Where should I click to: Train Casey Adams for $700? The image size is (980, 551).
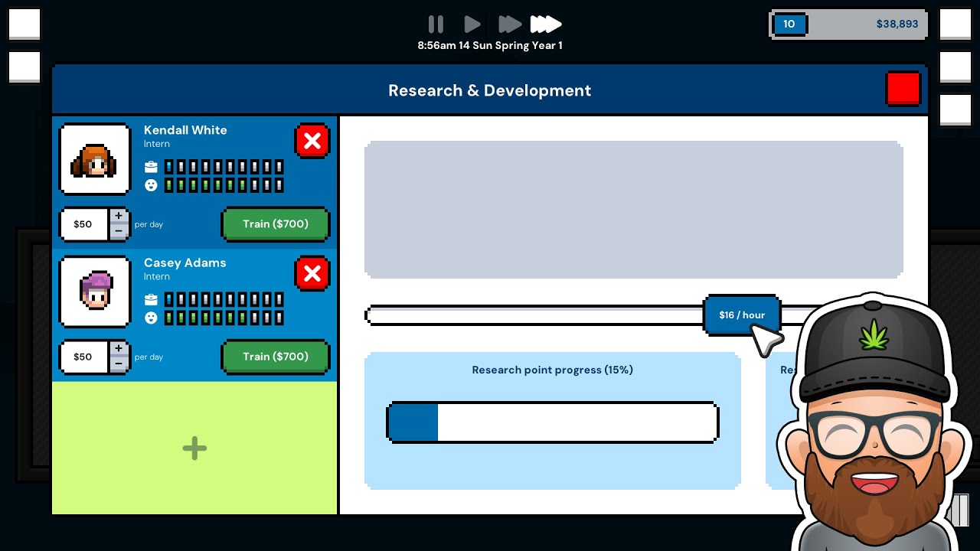[276, 357]
